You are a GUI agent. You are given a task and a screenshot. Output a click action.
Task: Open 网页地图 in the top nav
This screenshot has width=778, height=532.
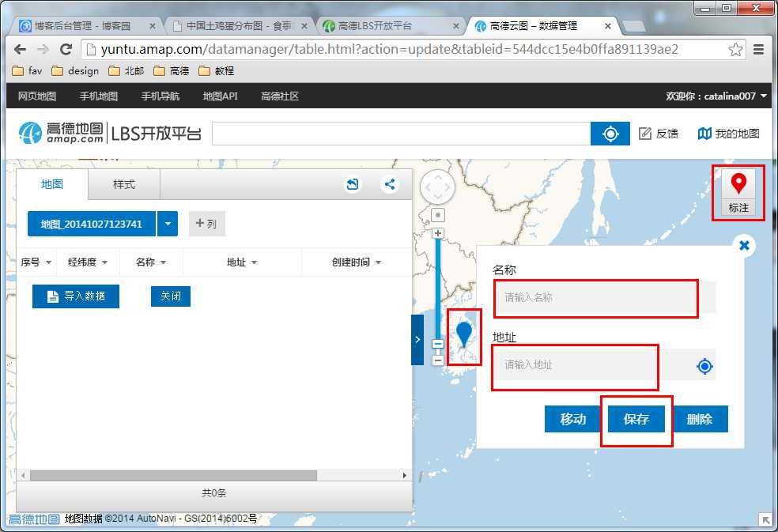[x=37, y=96]
